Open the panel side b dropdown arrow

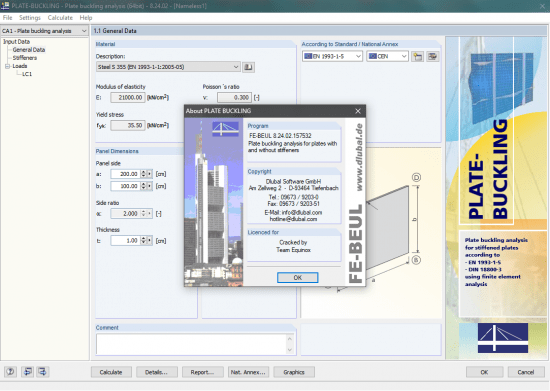pos(150,186)
